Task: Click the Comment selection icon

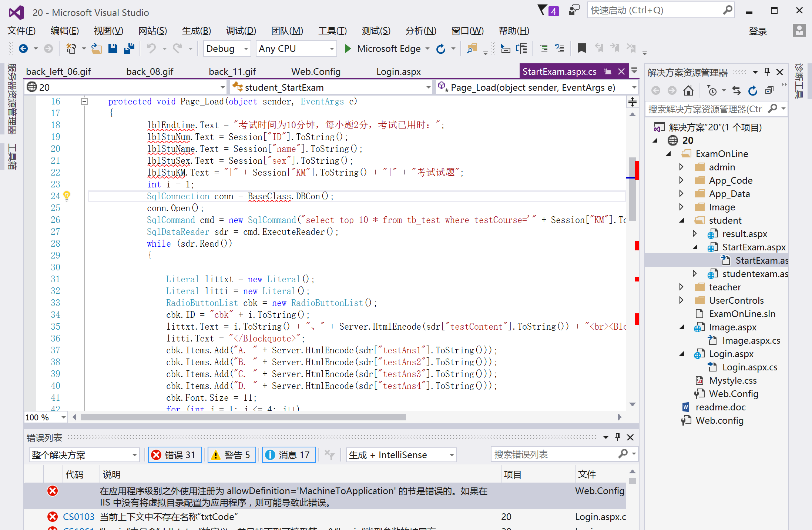Action: click(544, 49)
